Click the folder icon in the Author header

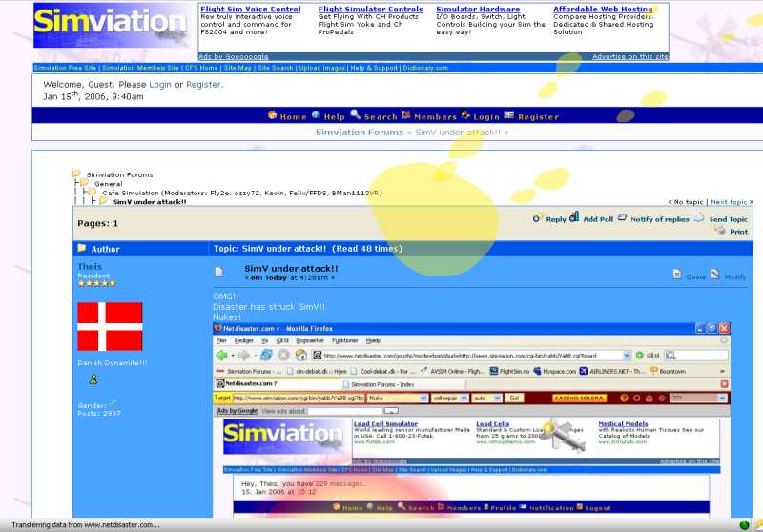point(82,248)
